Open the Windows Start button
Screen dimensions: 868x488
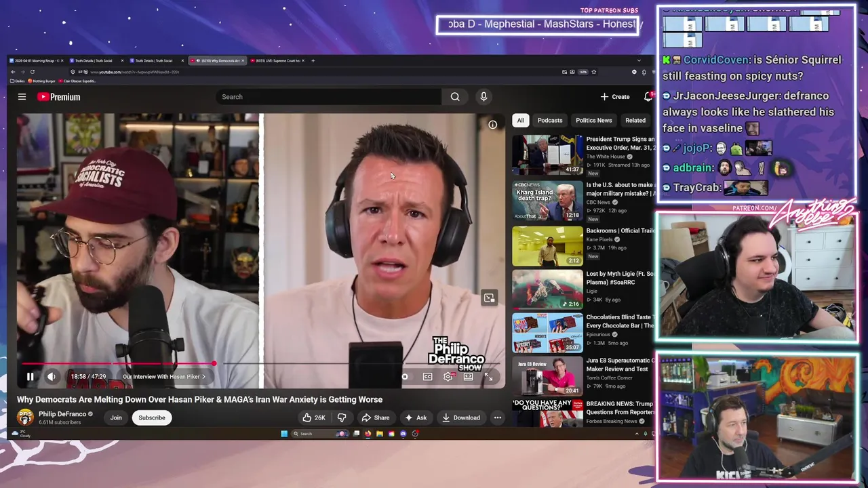[x=284, y=434]
